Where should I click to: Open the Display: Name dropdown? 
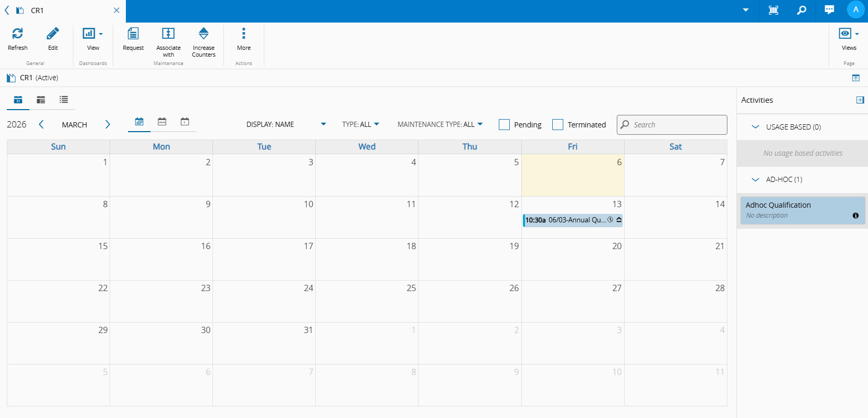pos(286,125)
